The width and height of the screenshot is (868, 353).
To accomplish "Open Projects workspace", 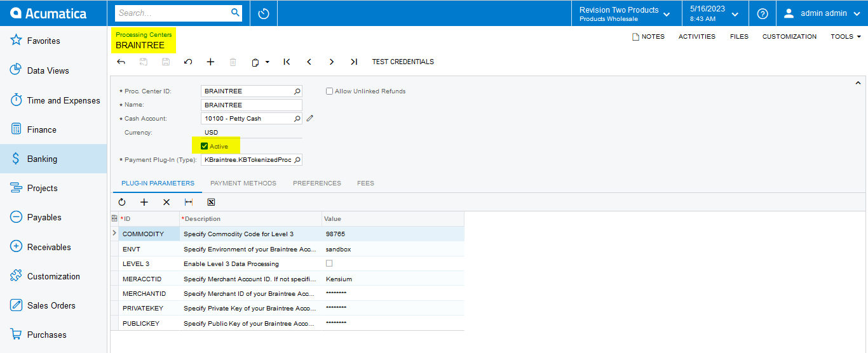I will point(53,188).
